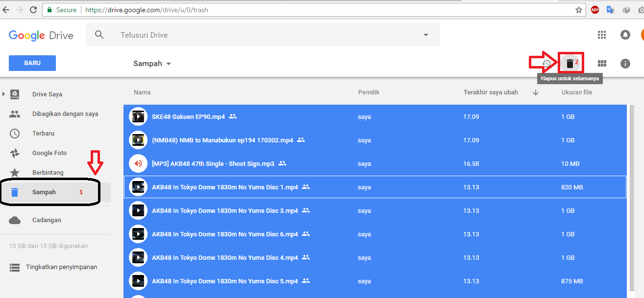The height and width of the screenshot is (298, 644).
Task: Click the Google Foto pinwheel icon
Action: pos(15,153)
